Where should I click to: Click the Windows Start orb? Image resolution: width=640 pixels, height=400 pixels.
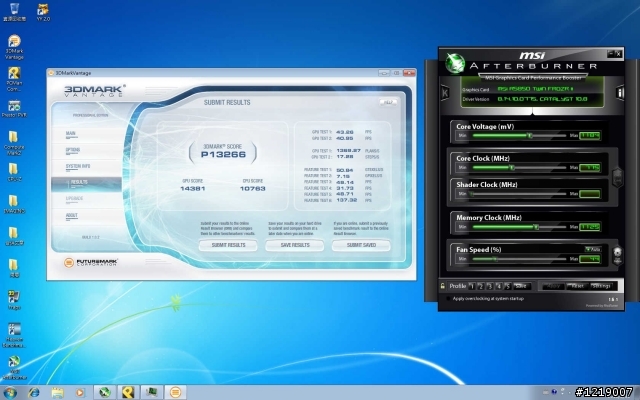[9, 393]
